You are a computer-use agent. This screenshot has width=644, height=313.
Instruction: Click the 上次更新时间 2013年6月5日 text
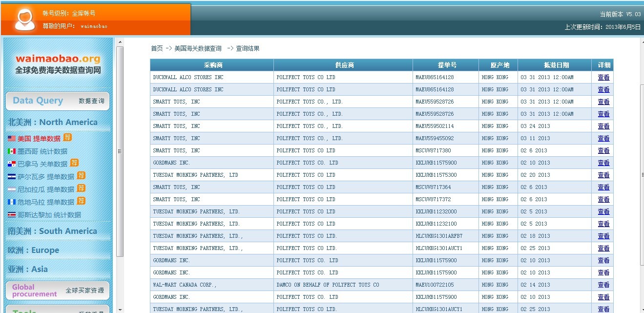point(602,27)
